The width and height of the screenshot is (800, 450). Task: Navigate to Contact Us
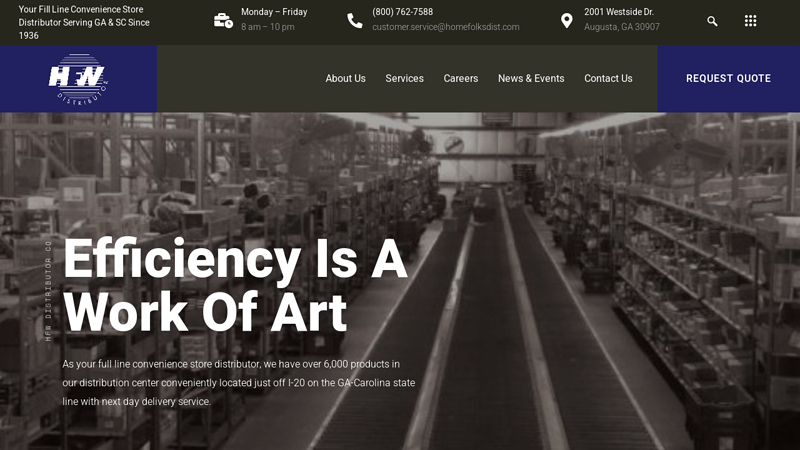pos(608,79)
